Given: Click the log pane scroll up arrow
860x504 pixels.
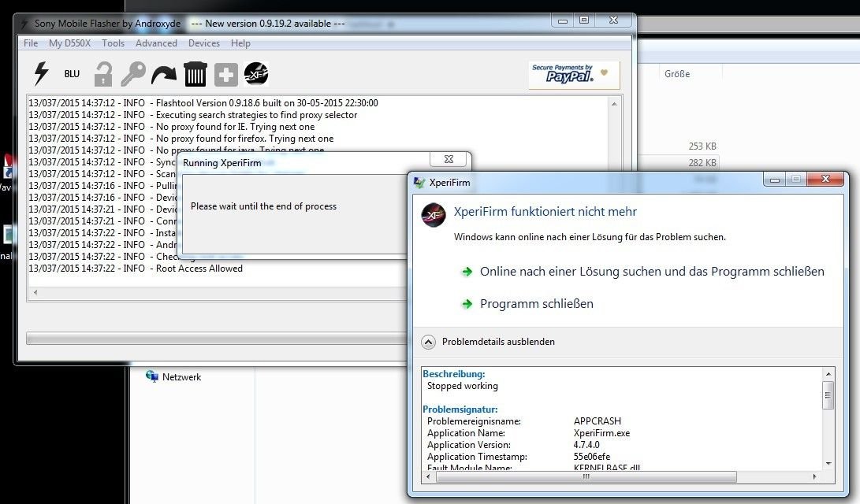Looking at the screenshot, I should click(x=614, y=104).
